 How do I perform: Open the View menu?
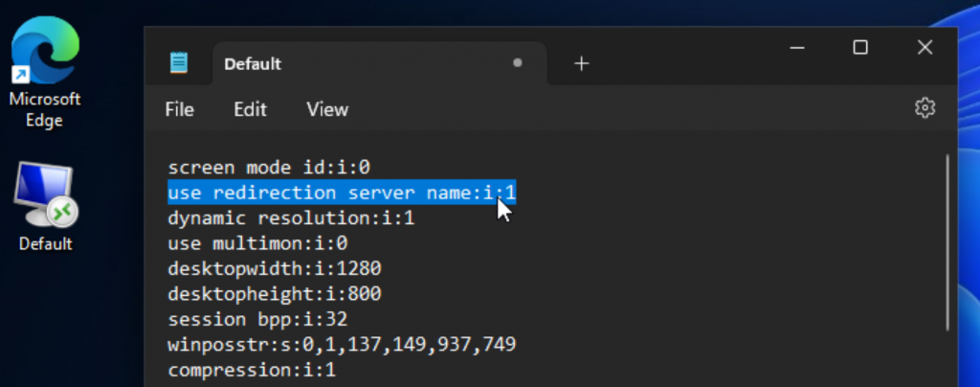[x=327, y=109]
